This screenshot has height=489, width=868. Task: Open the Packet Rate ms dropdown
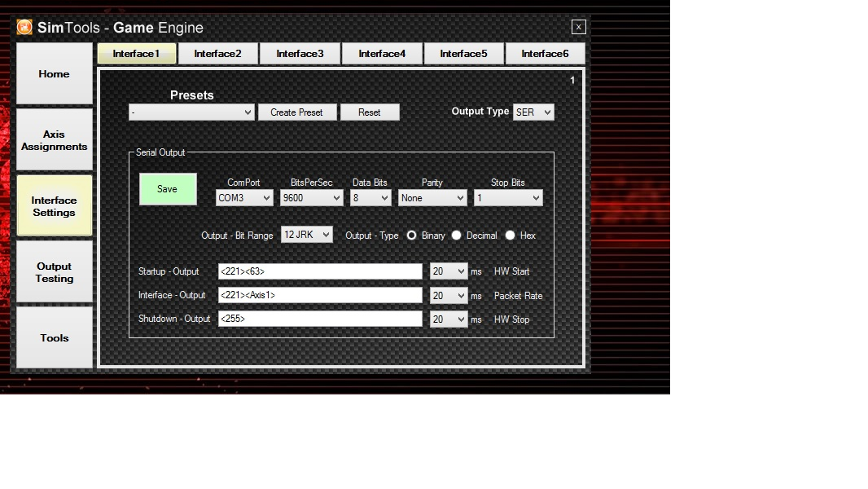(x=449, y=296)
